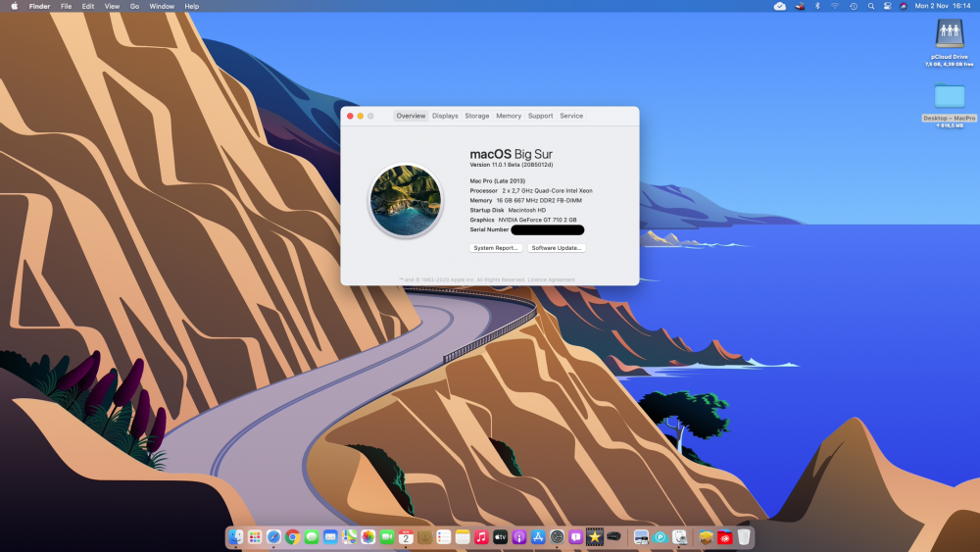The height and width of the screenshot is (552, 980).
Task: Minimize the About This Mac window
Action: coord(360,117)
